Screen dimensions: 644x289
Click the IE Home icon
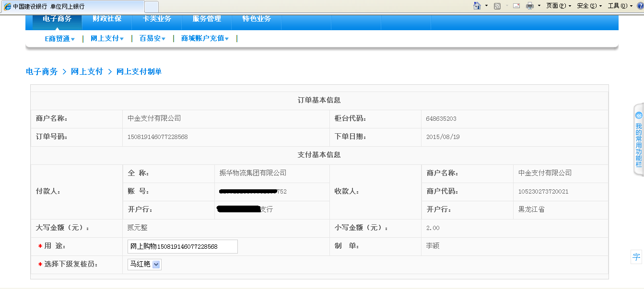coord(477,6)
